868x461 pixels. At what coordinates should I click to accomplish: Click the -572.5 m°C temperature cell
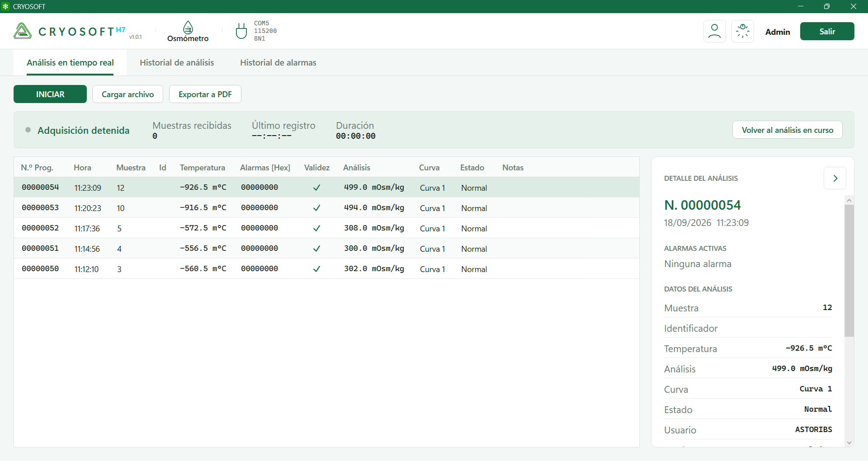pyautogui.click(x=203, y=228)
